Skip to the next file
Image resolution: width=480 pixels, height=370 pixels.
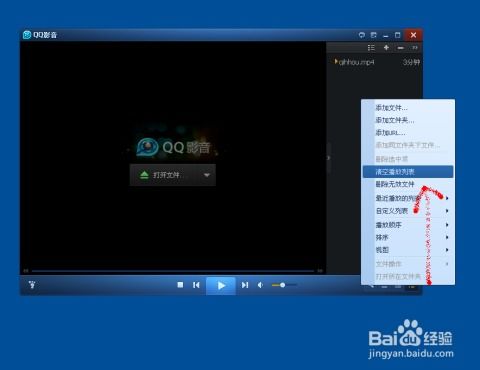pyautogui.click(x=245, y=285)
